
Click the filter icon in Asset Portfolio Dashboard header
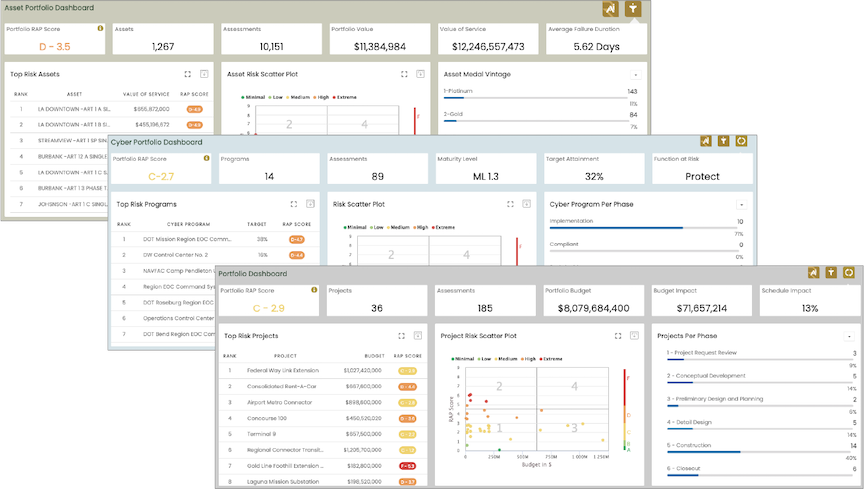[x=633, y=9]
